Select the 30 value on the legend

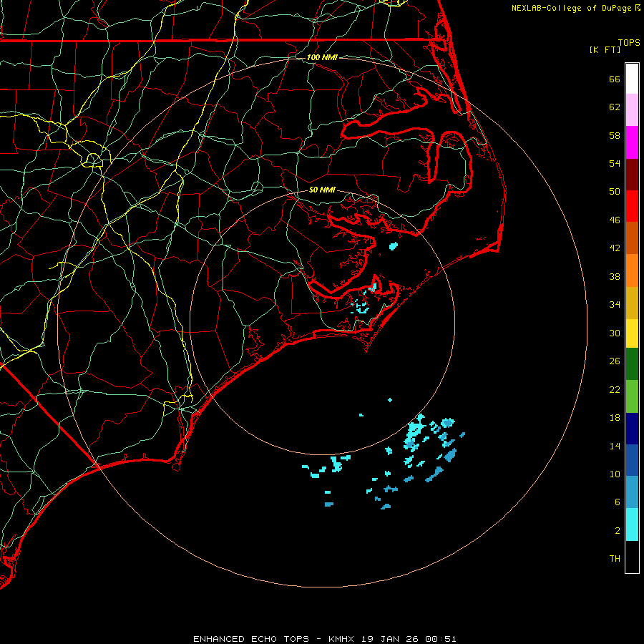coord(615,333)
